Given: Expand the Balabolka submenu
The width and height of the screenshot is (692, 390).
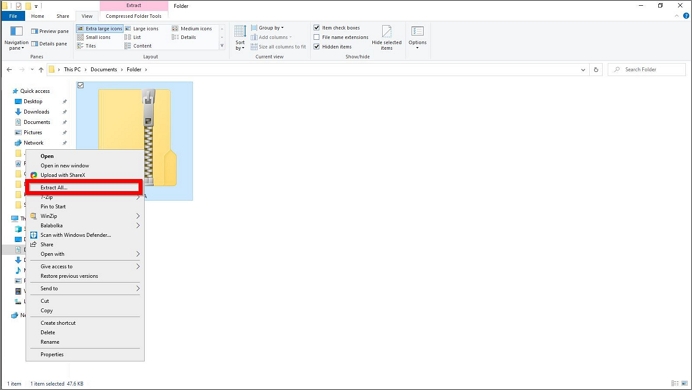Looking at the screenshot, I should (x=85, y=225).
